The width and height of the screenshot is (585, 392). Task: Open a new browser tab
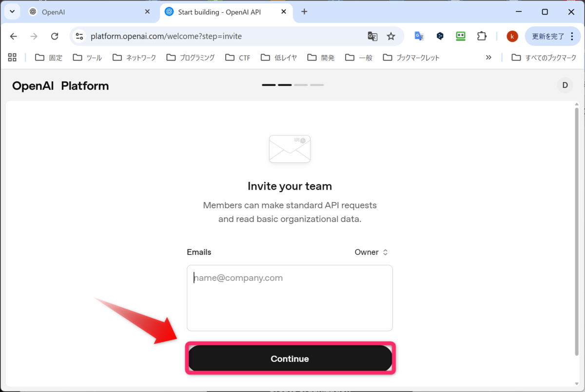[x=304, y=12]
